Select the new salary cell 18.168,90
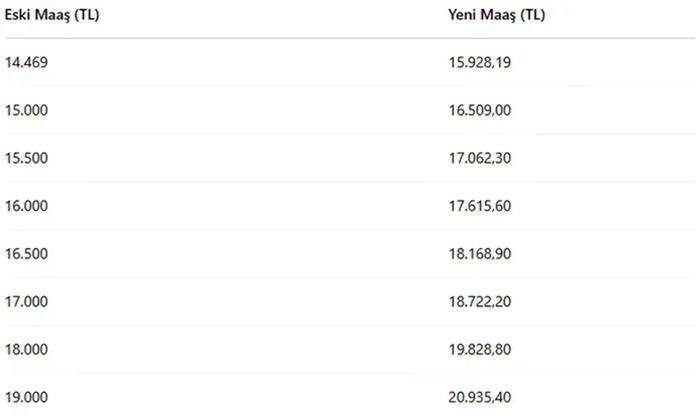 click(x=479, y=253)
